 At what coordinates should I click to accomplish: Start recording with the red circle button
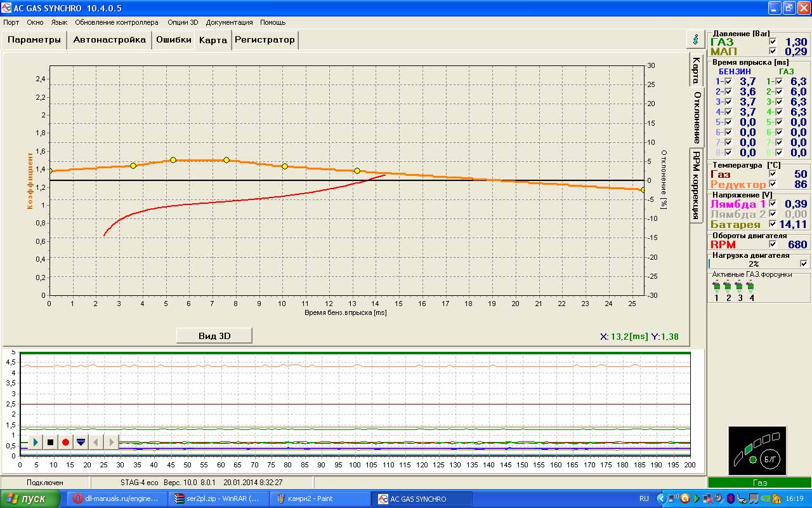click(65, 442)
